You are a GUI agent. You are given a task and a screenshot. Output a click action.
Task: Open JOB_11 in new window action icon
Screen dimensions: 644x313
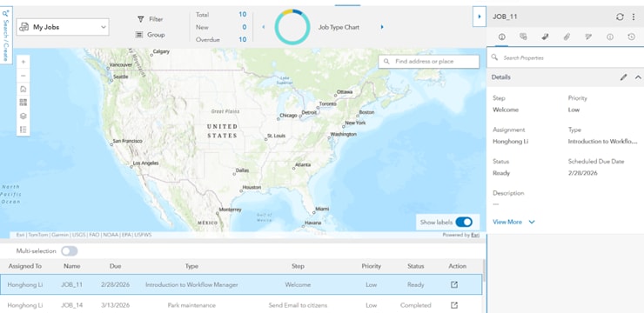tap(454, 284)
